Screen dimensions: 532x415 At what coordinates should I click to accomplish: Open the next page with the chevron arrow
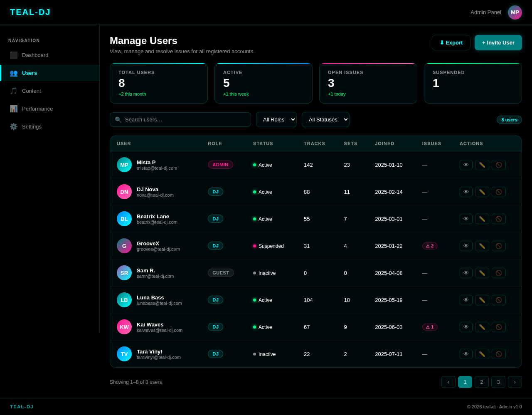515,382
